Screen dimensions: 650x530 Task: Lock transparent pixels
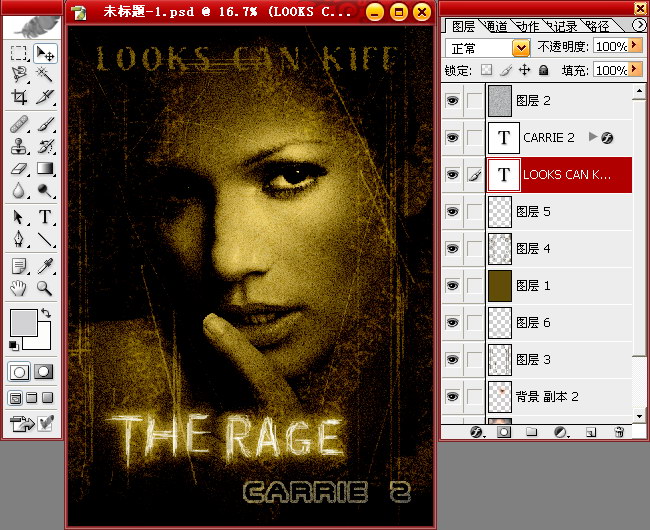tap(487, 70)
